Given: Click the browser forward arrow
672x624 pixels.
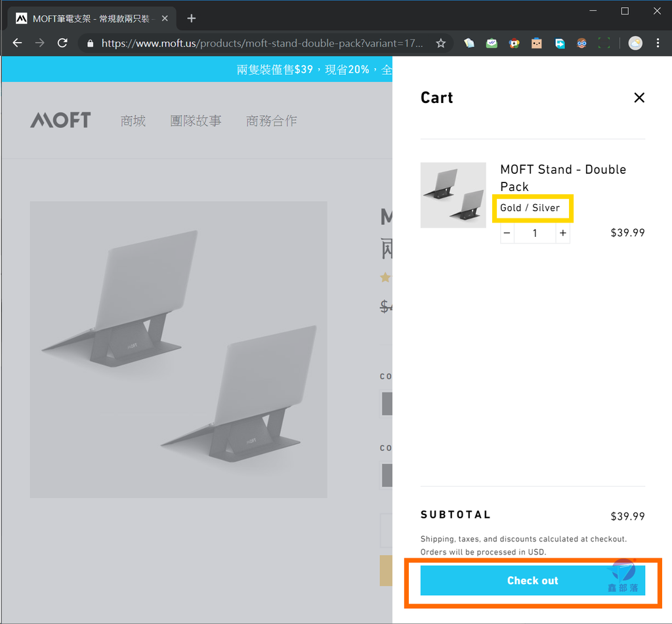Looking at the screenshot, I should click(x=40, y=43).
